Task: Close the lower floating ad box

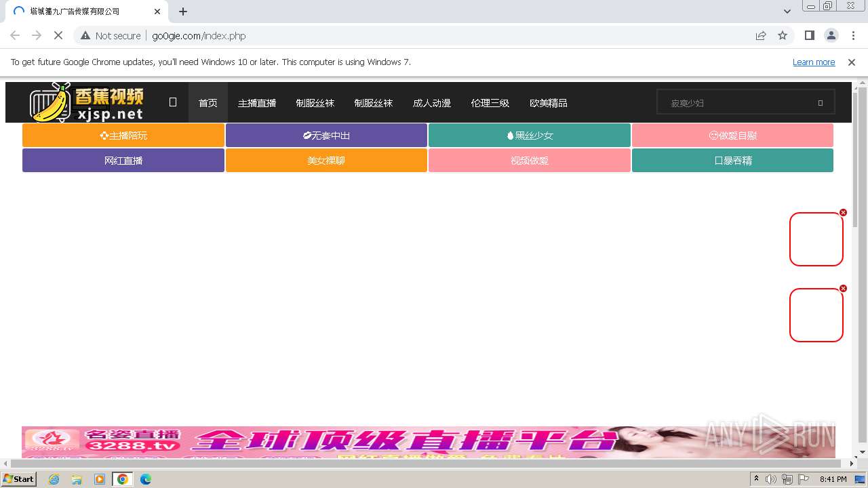Action: [843, 289]
